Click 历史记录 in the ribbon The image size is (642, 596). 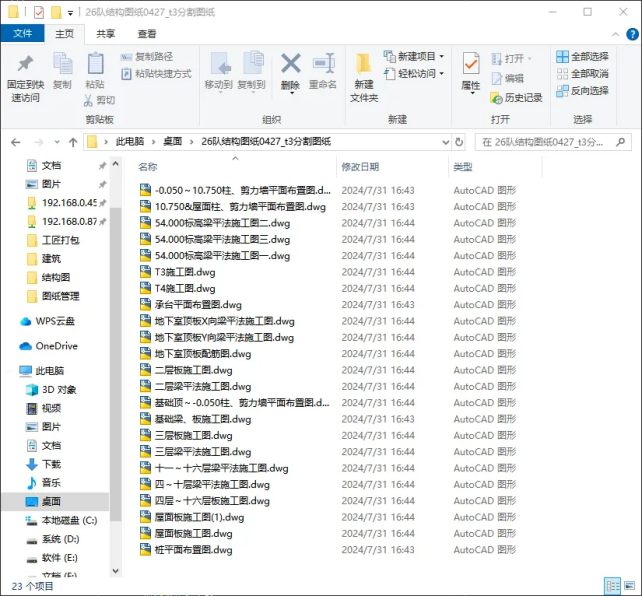[x=516, y=98]
